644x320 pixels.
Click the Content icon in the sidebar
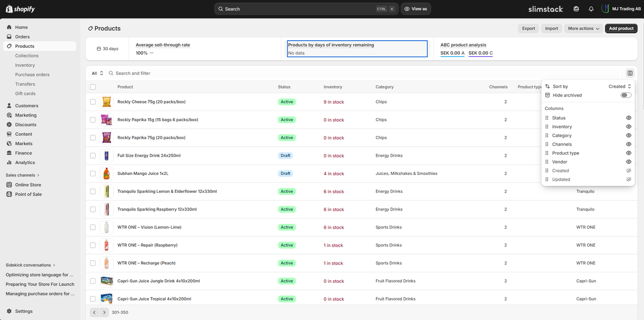pyautogui.click(x=9, y=134)
